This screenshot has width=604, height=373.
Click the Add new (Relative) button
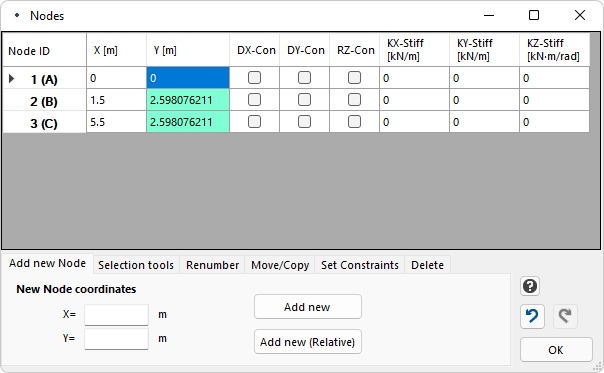[308, 342]
